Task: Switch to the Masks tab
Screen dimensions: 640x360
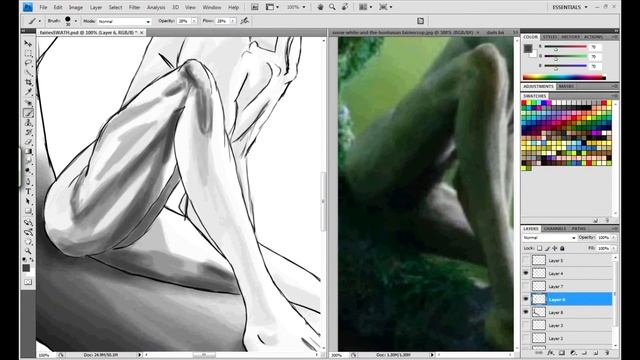Action: click(566, 87)
